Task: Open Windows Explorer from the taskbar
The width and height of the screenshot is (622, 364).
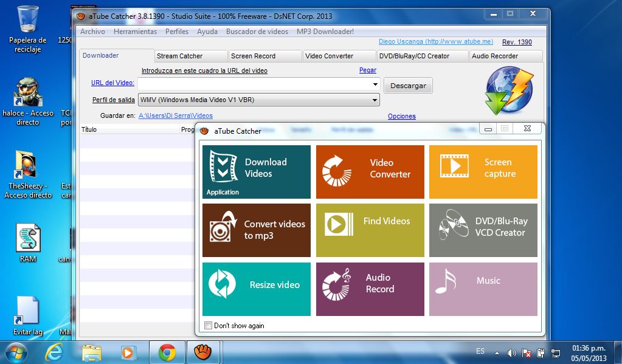Action: 92,352
